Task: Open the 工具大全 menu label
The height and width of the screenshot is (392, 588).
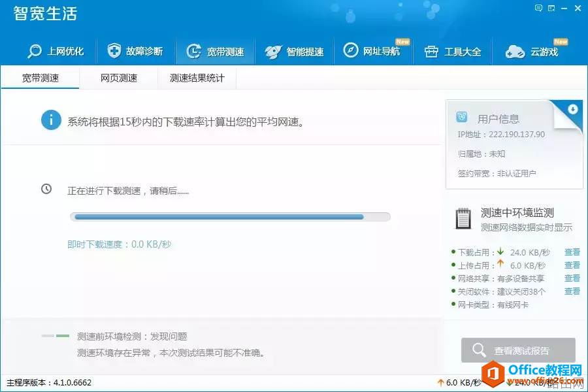Action: [463, 52]
